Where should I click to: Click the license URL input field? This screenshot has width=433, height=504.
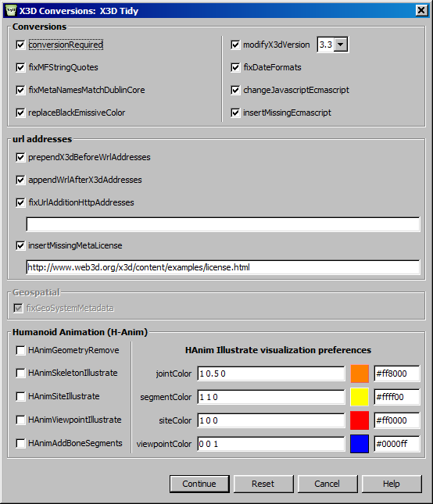223,267
